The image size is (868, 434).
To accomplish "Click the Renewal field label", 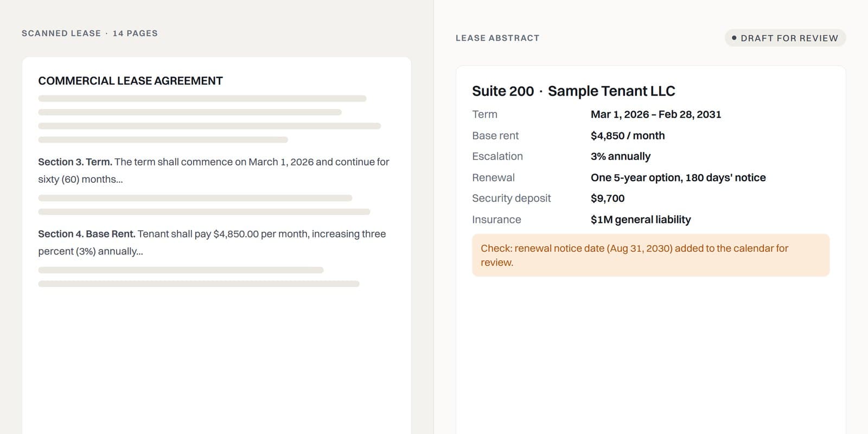I will pyautogui.click(x=493, y=177).
